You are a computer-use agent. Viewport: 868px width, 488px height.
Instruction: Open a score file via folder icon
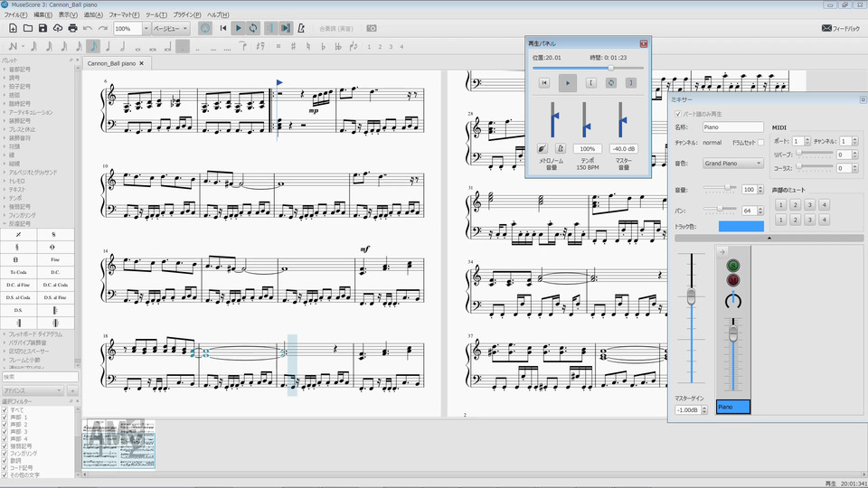click(x=28, y=28)
